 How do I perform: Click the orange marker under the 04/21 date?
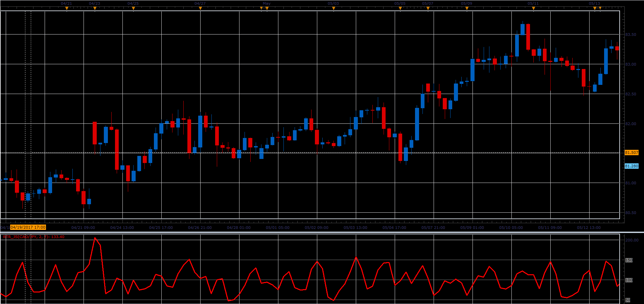coord(67,8)
